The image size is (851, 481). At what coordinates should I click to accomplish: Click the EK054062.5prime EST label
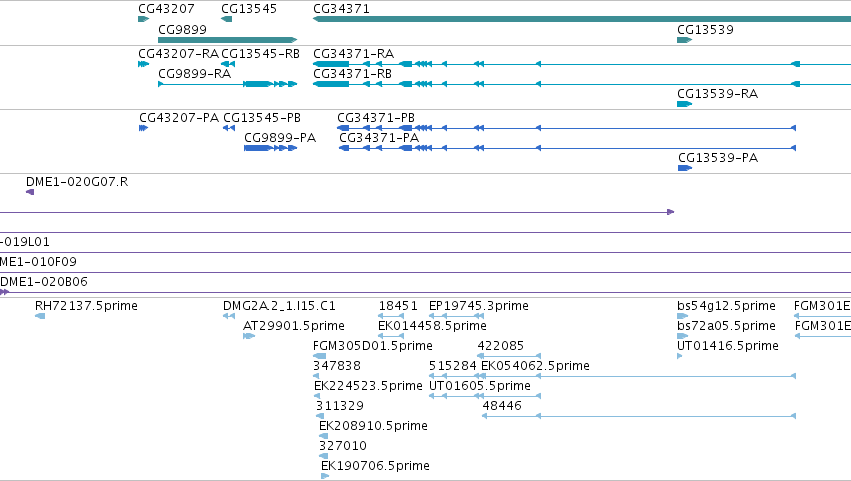(x=535, y=366)
